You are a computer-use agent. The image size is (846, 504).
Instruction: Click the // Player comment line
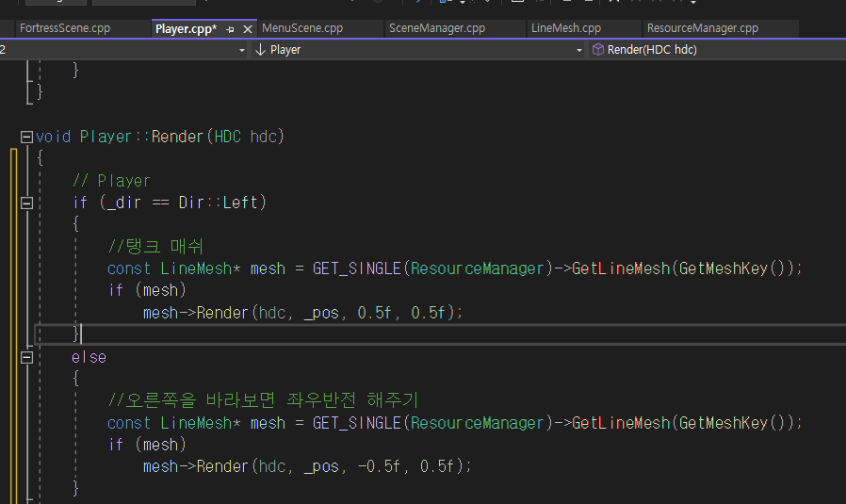coord(112,181)
